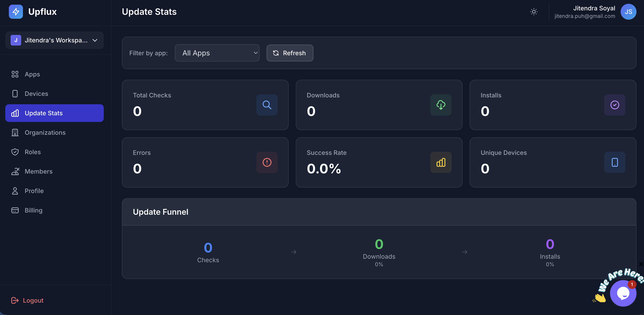The height and width of the screenshot is (315, 644).
Task: Click the Errors alert icon
Action: click(x=267, y=162)
